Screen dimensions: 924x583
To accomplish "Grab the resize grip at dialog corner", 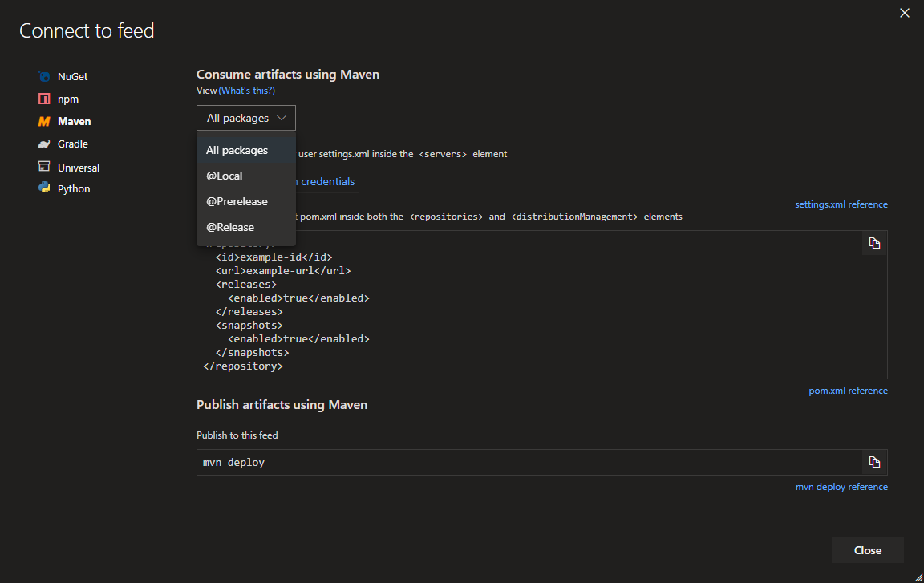I will point(918,577).
